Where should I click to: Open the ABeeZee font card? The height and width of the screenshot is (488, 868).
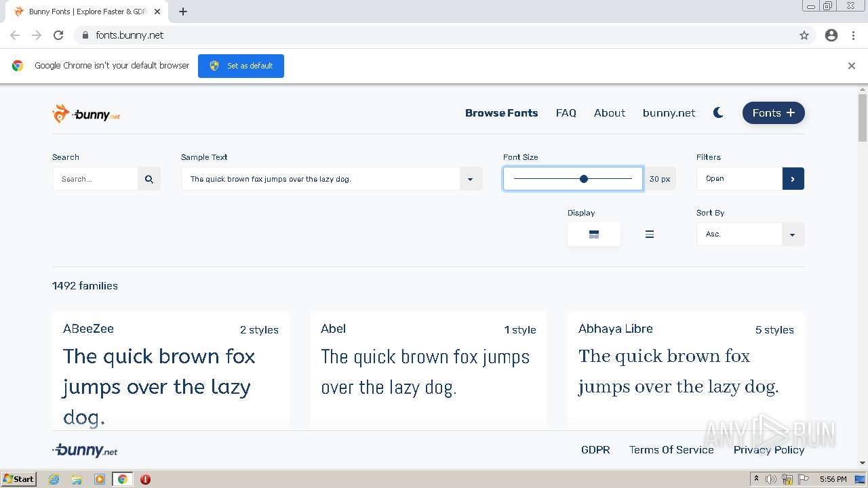tap(171, 370)
